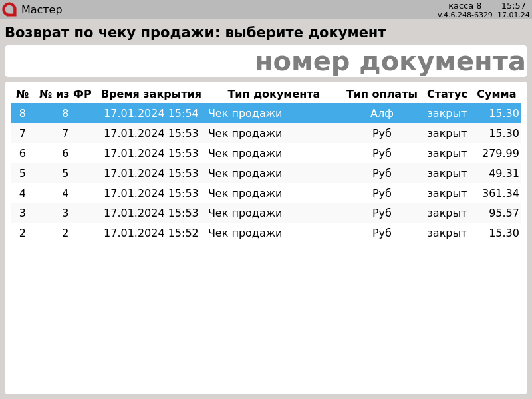The height and width of the screenshot is (399, 532).
Task: Select receipt closed at 15:52
Action: point(266,233)
